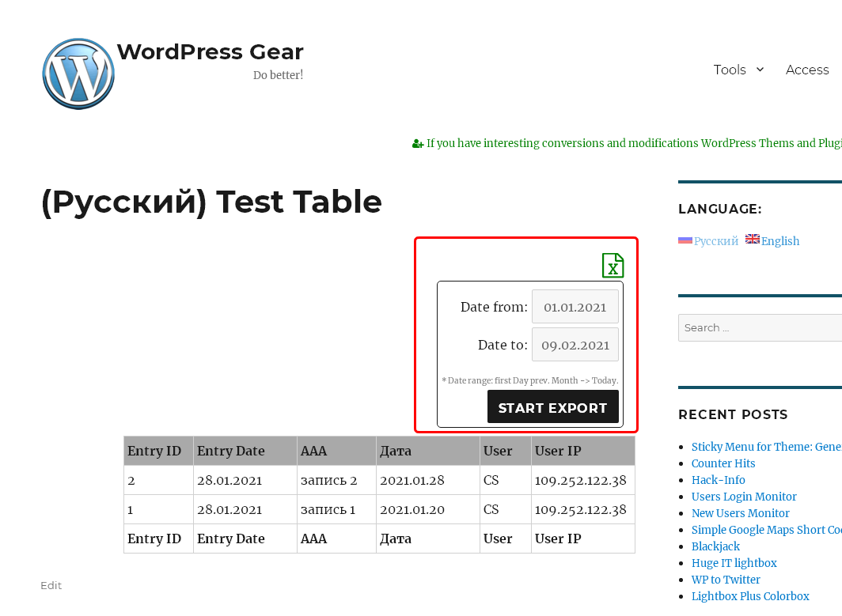Click the Date to input field
The height and width of the screenshot is (616, 842).
[575, 345]
